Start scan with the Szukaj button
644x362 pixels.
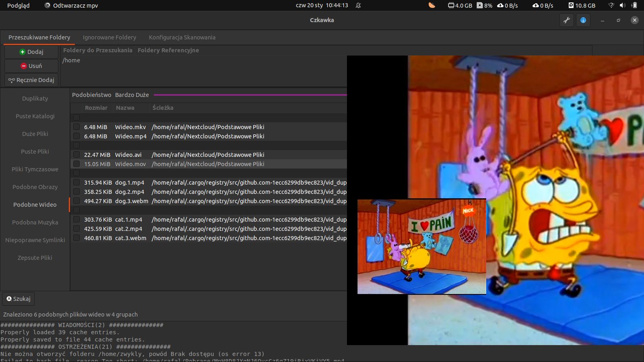pyautogui.click(x=18, y=299)
